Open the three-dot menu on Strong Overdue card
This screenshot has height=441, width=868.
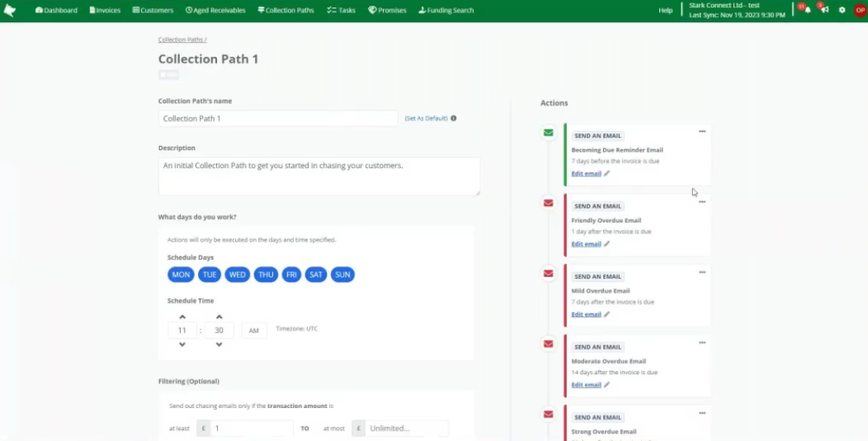pyautogui.click(x=702, y=413)
